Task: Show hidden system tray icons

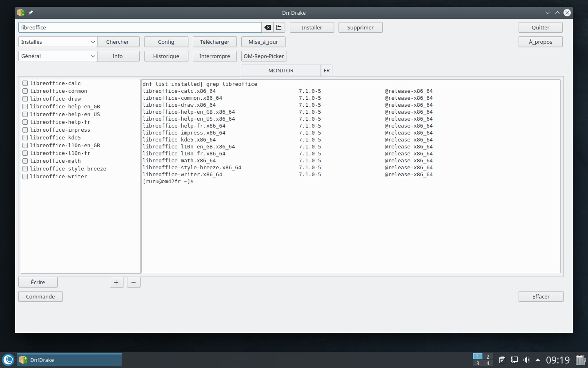Action: 538,360
